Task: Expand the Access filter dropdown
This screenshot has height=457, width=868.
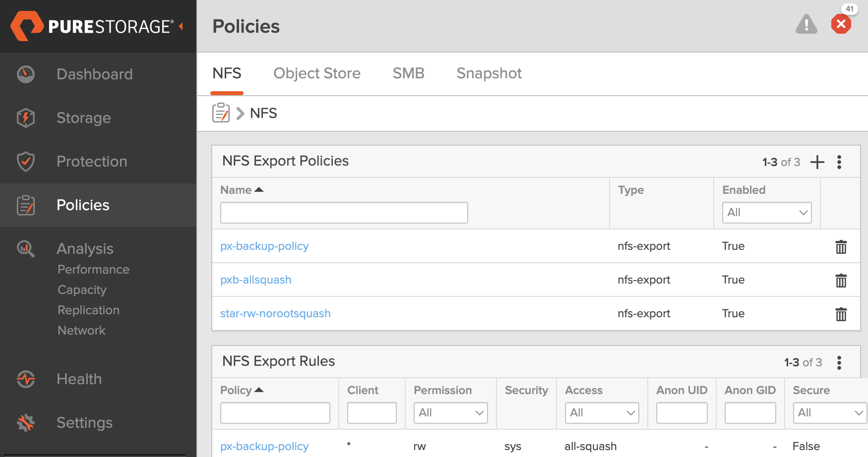Action: tap(602, 413)
